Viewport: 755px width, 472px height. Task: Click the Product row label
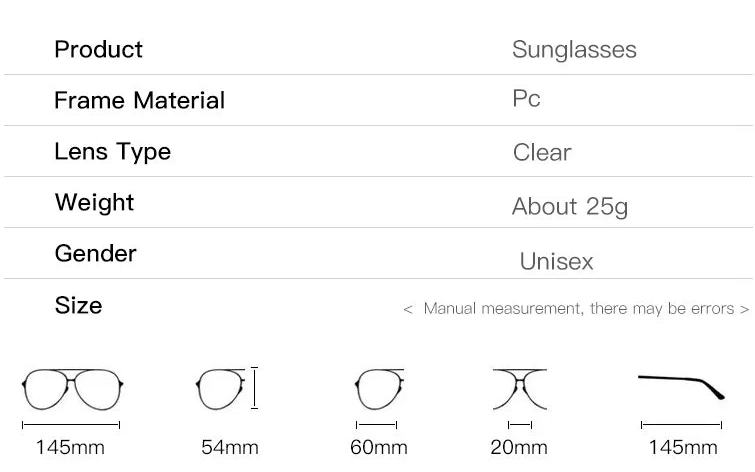point(98,49)
